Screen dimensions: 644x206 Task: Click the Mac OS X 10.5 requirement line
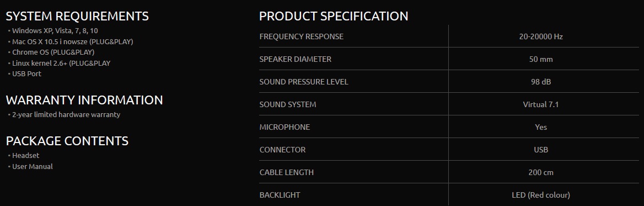73,41
